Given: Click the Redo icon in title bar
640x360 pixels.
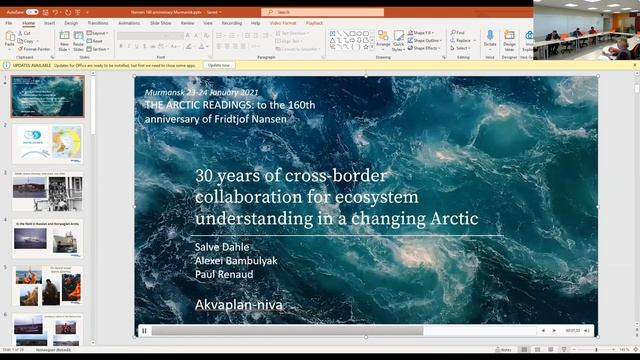Looking at the screenshot, I should (68, 12).
